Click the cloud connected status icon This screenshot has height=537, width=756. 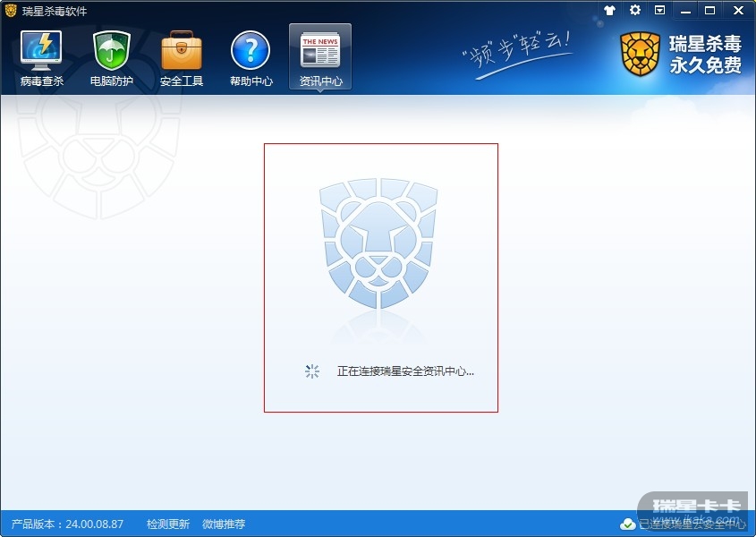pyautogui.click(x=627, y=524)
